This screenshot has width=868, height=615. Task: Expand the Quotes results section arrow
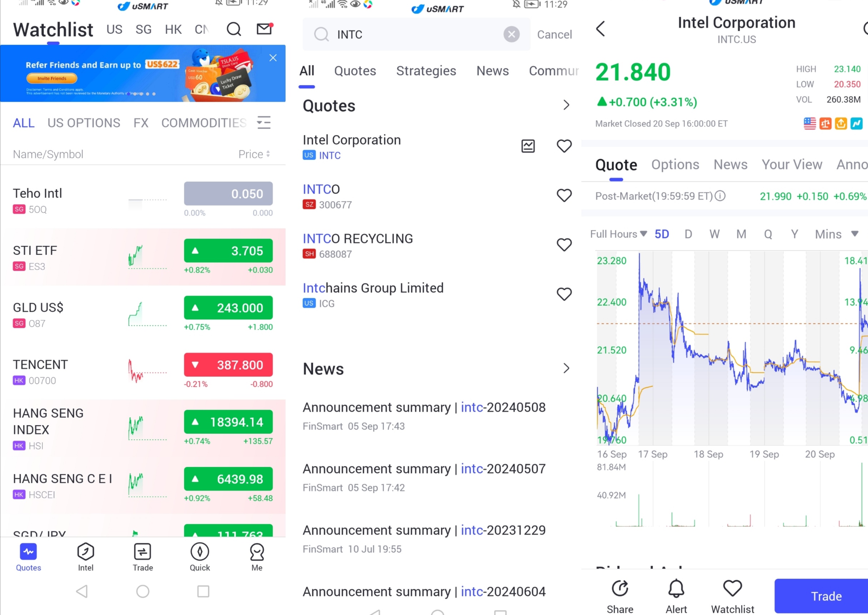point(566,105)
